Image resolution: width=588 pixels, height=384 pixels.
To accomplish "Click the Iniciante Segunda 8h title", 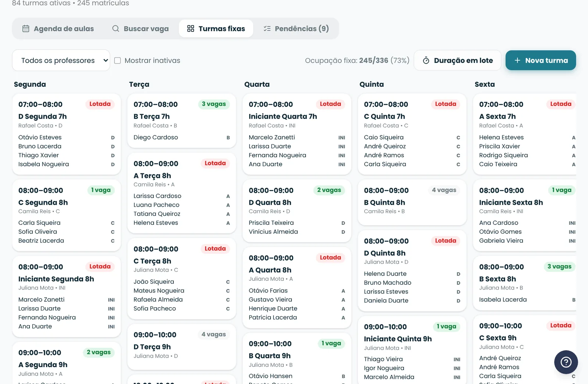I will [56, 279].
